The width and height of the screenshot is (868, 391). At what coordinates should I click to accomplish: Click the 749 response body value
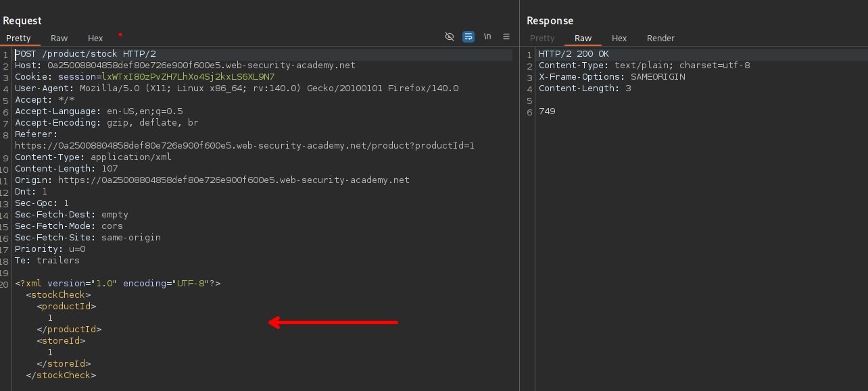pos(547,111)
